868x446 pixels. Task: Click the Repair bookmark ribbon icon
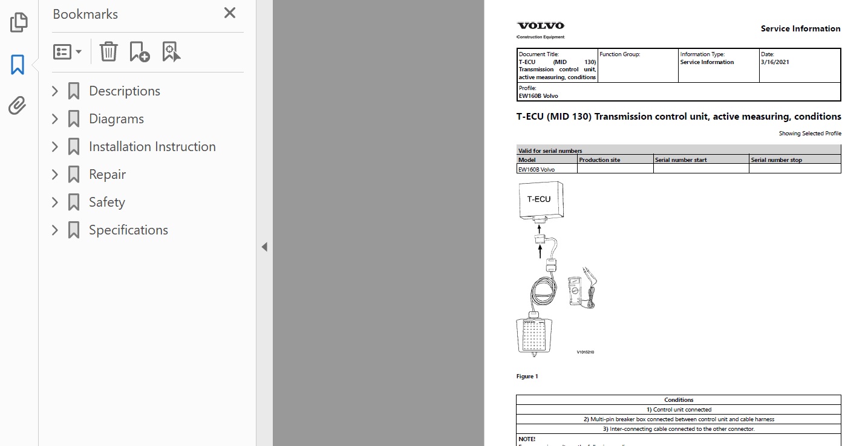tap(74, 175)
